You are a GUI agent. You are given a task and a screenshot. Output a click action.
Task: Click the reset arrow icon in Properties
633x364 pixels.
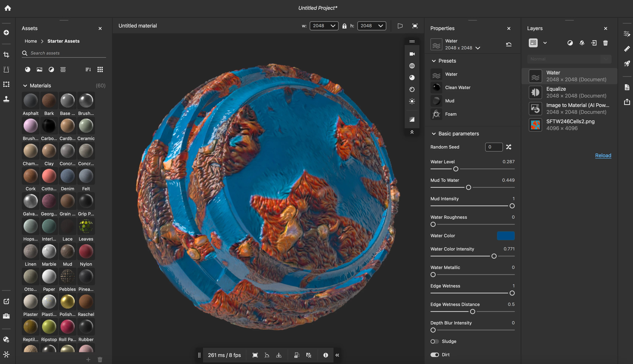[x=508, y=45]
